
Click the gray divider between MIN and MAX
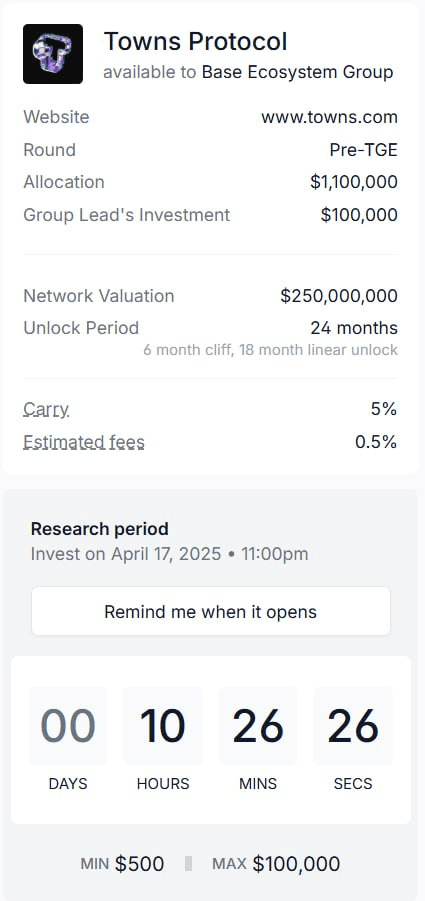(188, 864)
